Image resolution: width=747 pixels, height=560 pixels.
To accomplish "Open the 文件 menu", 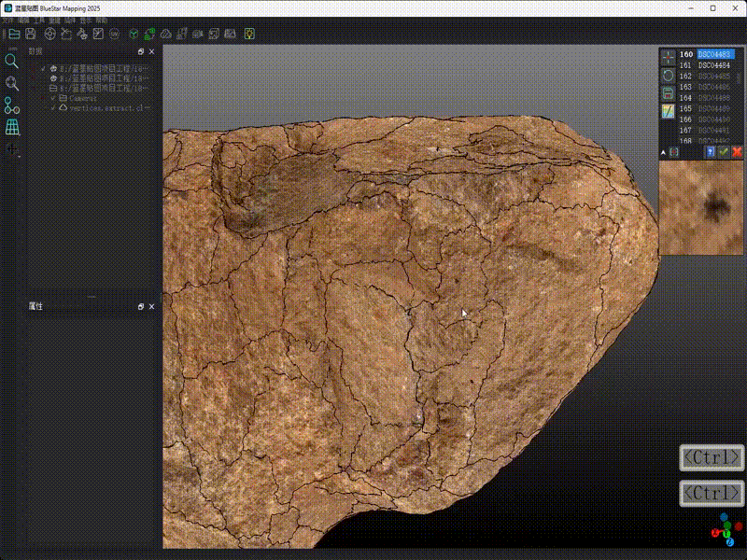I will [x=8, y=21].
